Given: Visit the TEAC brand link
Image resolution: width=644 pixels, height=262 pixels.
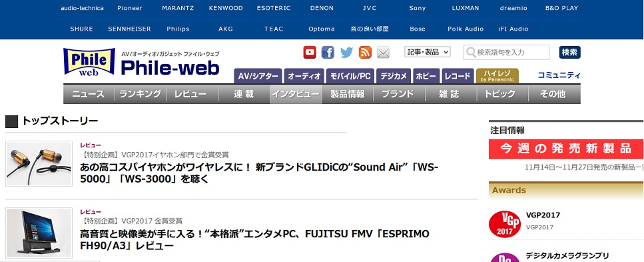Looking at the screenshot, I should [x=274, y=29].
